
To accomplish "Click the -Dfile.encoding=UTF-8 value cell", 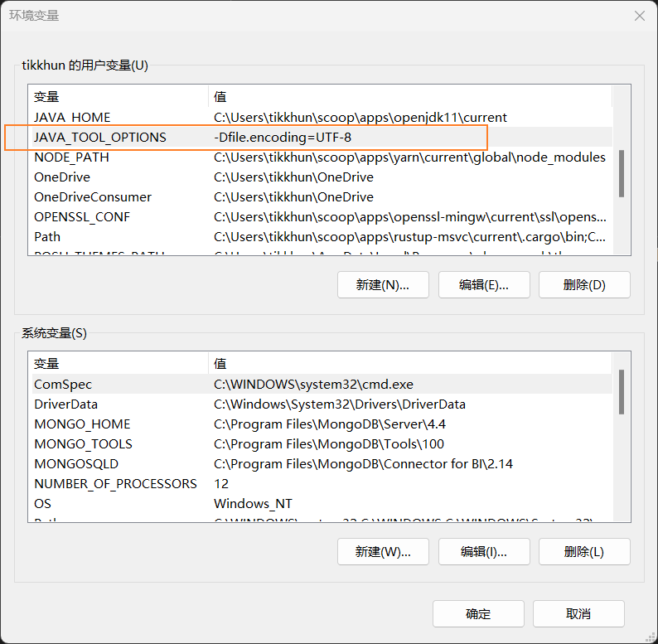I will coord(283,138).
